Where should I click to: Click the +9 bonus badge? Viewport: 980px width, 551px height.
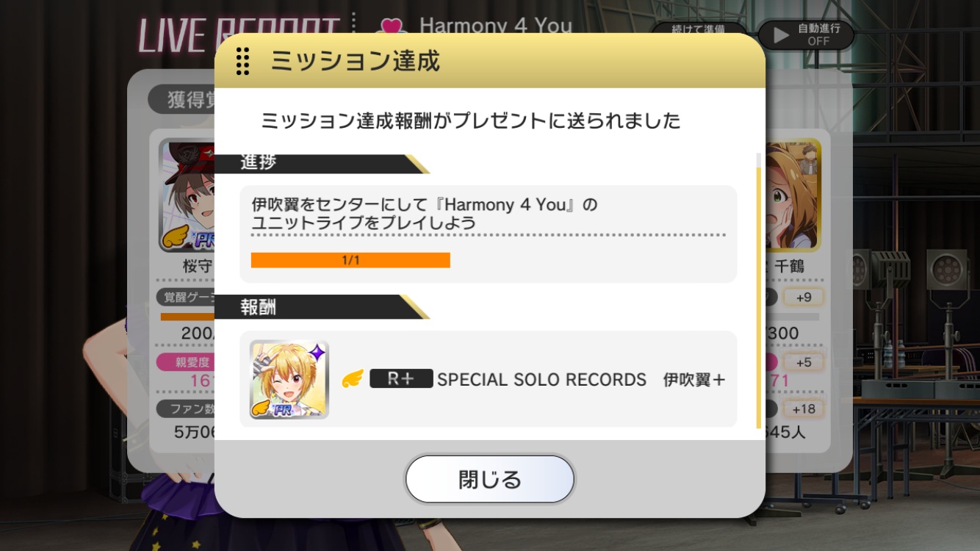[x=803, y=298]
